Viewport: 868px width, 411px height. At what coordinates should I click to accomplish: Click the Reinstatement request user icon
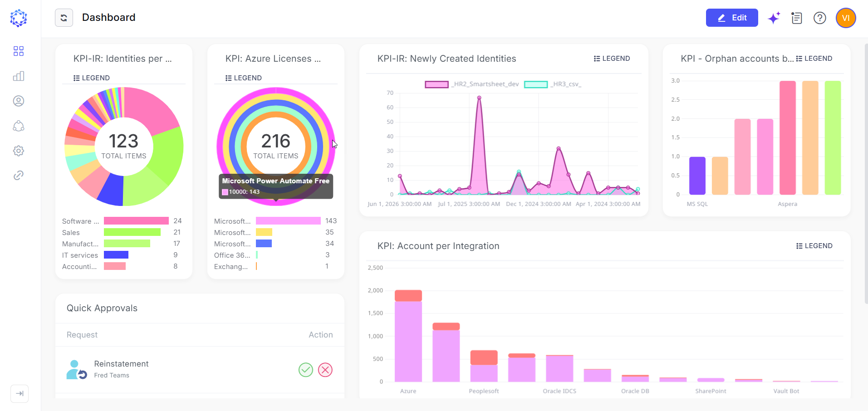pyautogui.click(x=76, y=370)
